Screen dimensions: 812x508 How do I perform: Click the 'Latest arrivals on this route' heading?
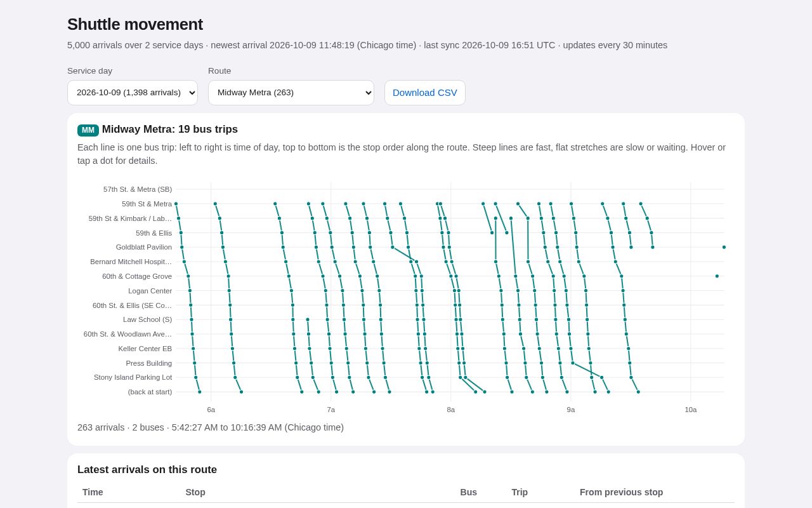pyautogui.click(x=147, y=470)
